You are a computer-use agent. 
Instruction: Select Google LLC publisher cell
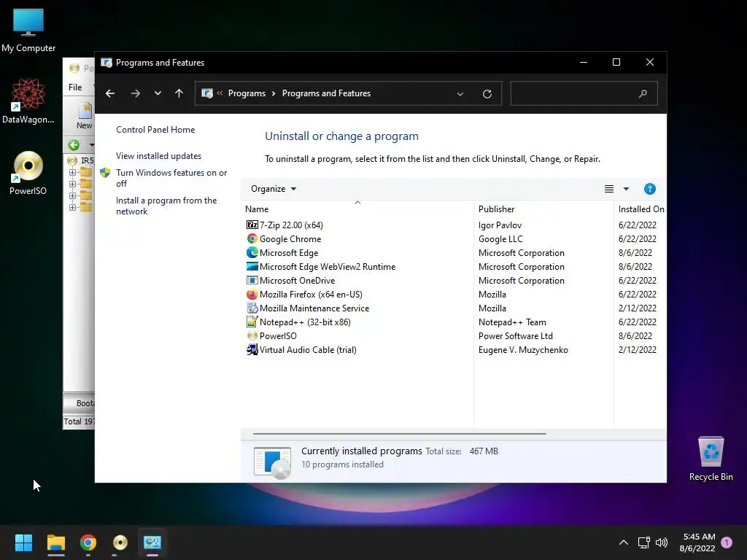pos(500,238)
